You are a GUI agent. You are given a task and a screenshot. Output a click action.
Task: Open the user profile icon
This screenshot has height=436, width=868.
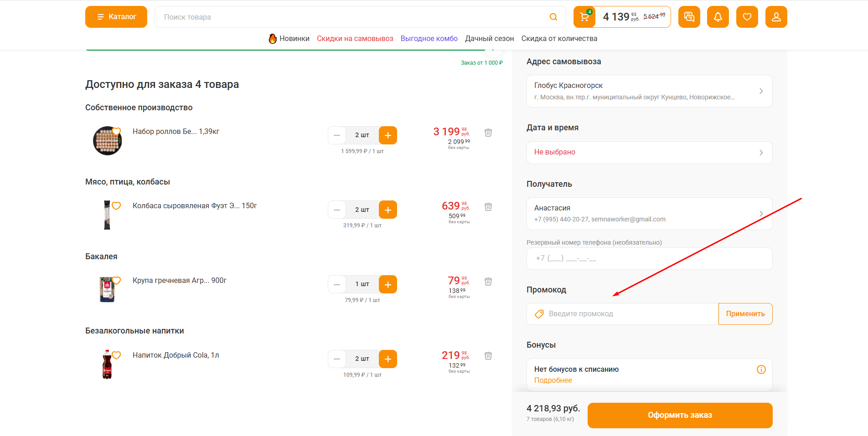pos(776,17)
